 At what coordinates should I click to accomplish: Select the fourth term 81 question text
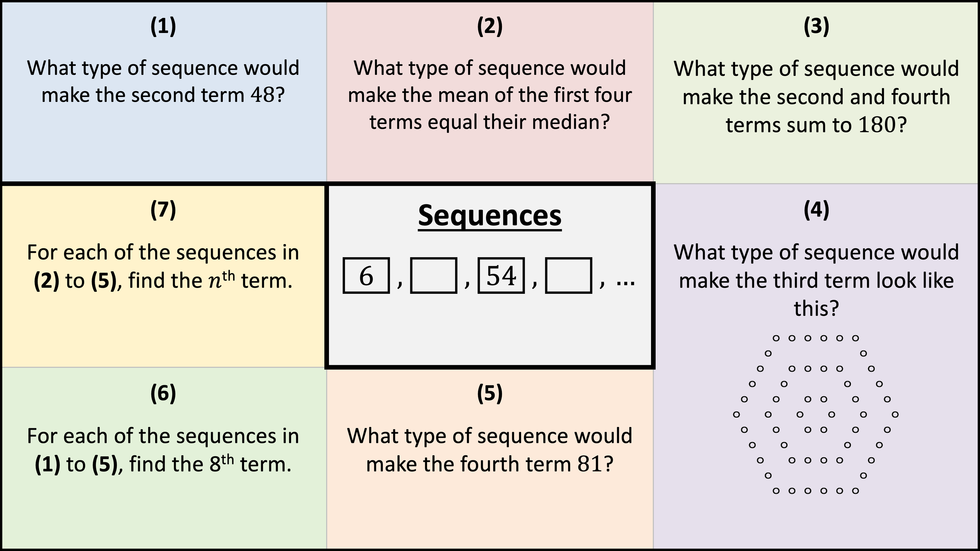coord(490,450)
